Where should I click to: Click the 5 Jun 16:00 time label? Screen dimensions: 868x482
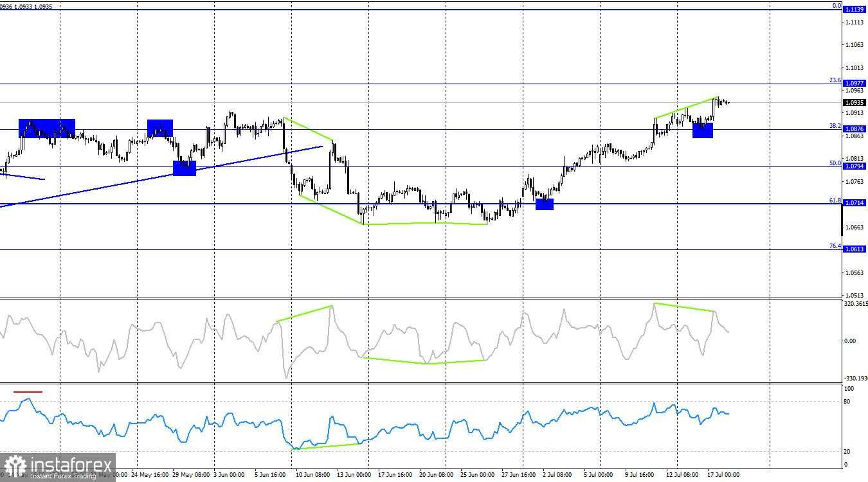tap(271, 475)
